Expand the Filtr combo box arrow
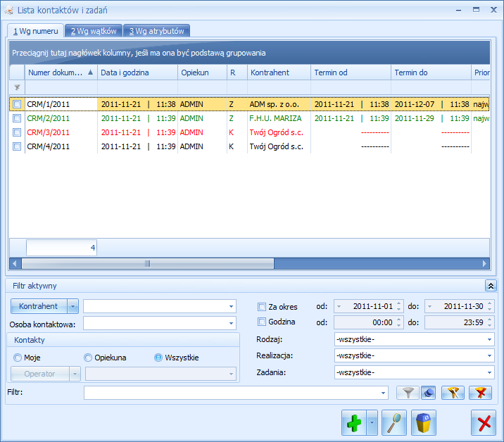The width and height of the screenshot is (504, 442). click(383, 393)
